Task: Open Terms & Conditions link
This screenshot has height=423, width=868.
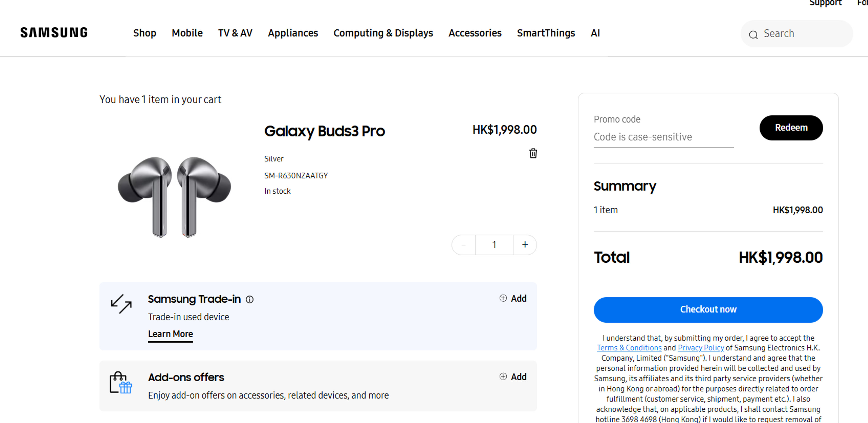Action: (629, 348)
